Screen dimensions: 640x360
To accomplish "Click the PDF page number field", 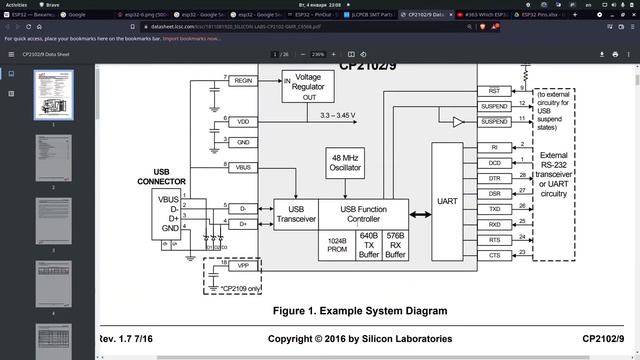I will pyautogui.click(x=275, y=54).
